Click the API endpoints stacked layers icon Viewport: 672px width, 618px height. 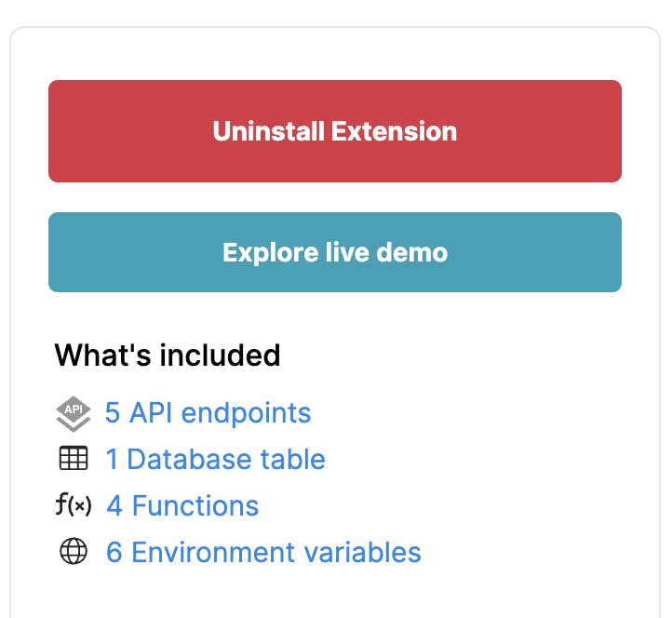pyautogui.click(x=74, y=413)
